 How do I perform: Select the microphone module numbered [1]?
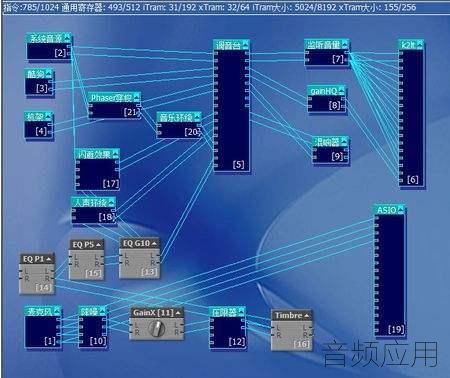43,327
